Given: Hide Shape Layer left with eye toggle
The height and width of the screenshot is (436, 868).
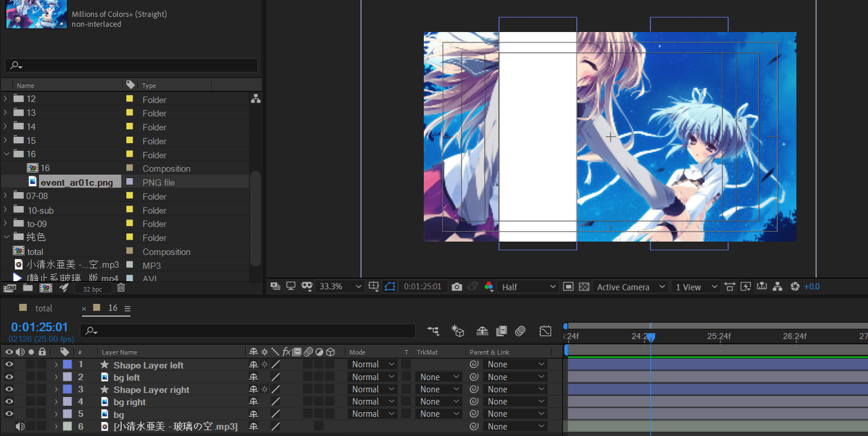Looking at the screenshot, I should point(9,364).
